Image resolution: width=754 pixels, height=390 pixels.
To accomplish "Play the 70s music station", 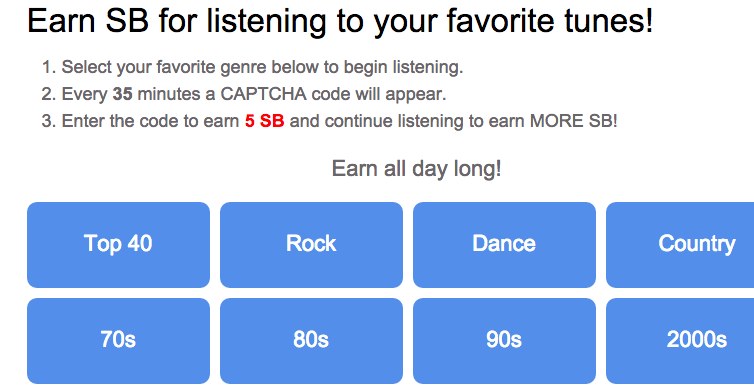I will [118, 341].
